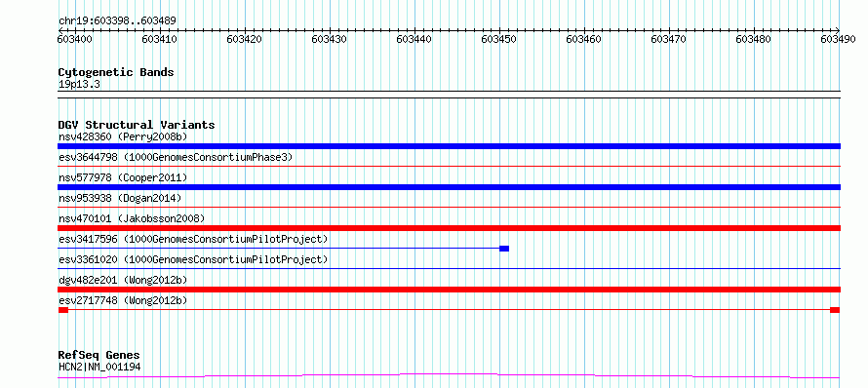Image resolution: width=868 pixels, height=388 pixels.
Task: Click dgv482e201 (Wong2012b) label
Action: point(123,280)
